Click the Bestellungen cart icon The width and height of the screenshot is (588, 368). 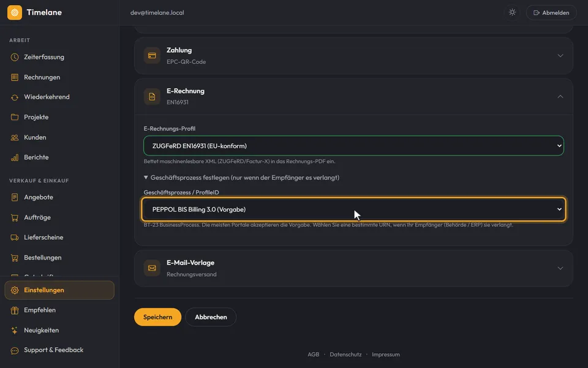pos(15,258)
